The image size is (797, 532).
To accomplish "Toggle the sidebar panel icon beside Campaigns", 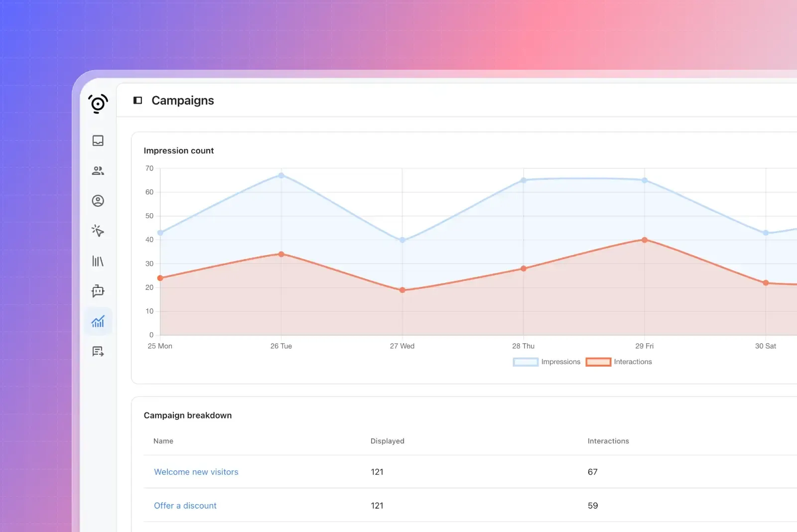I will point(138,101).
